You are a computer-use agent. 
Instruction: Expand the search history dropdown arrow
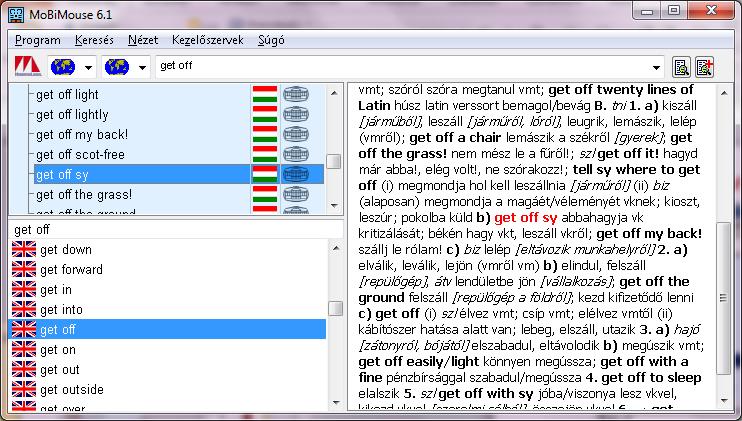656,67
